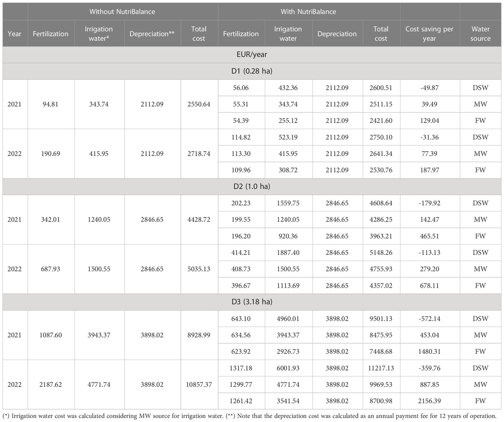Select cost saving value 187.97
This screenshot has height=422, width=504.
pyautogui.click(x=429, y=170)
